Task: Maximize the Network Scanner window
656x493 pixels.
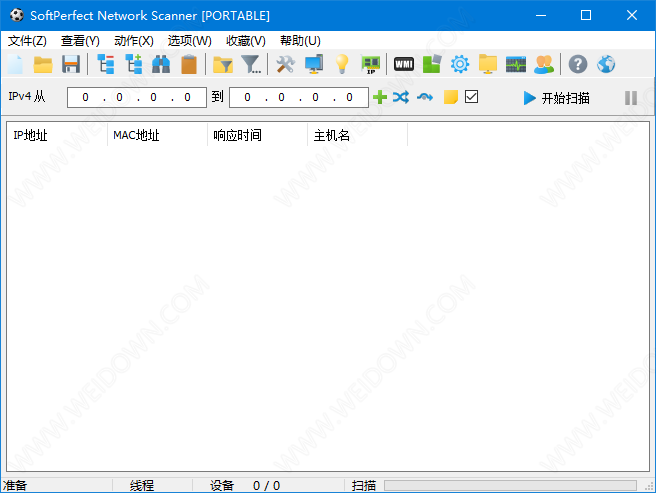Action: click(x=586, y=15)
